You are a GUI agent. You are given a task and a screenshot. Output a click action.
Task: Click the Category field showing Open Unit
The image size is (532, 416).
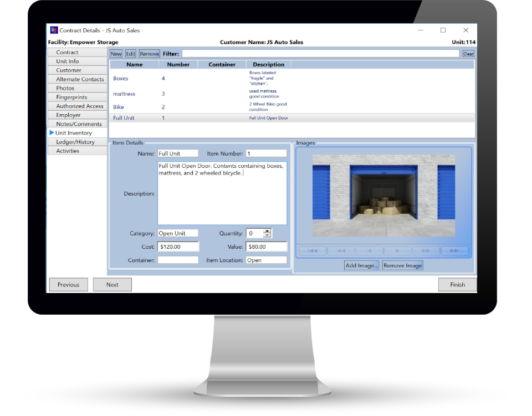pos(178,233)
